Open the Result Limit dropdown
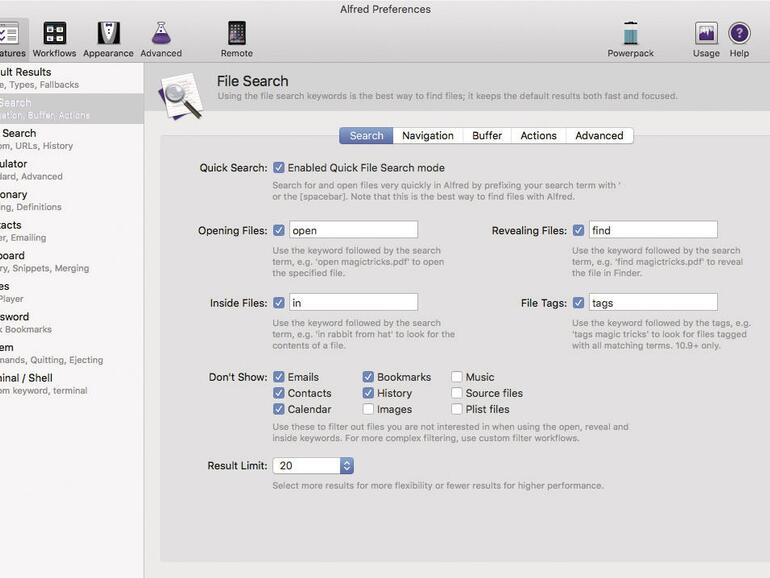Image resolution: width=770 pixels, height=578 pixels. (x=313, y=466)
